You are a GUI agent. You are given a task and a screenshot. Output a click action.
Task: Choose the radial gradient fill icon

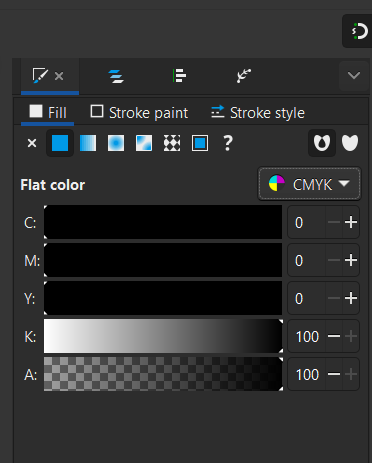116,143
